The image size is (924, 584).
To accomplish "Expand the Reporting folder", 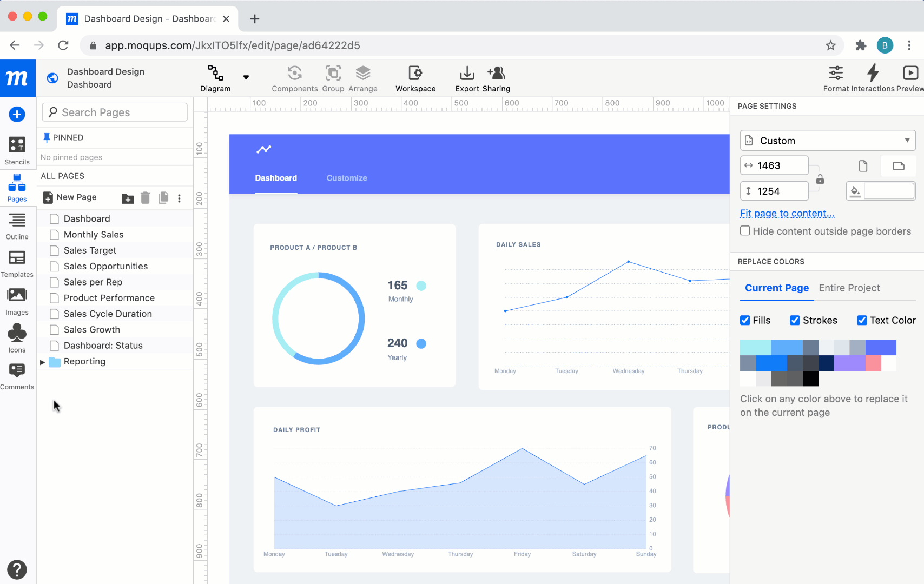I will tap(43, 362).
